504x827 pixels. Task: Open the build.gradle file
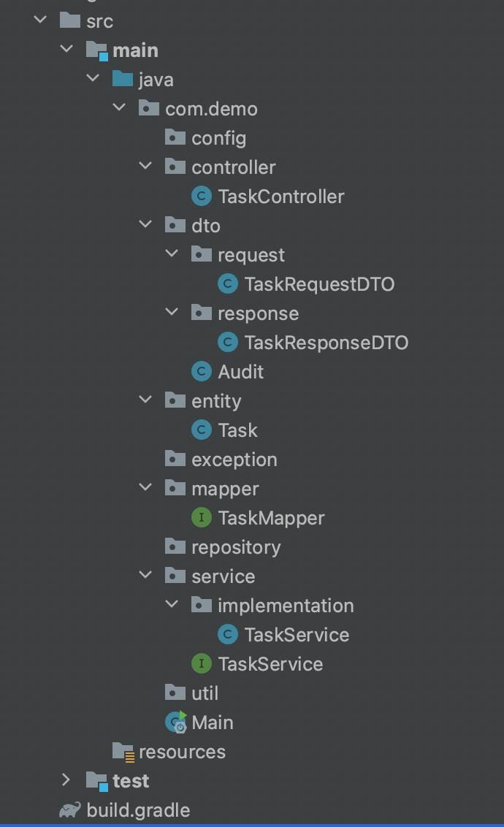point(138,809)
